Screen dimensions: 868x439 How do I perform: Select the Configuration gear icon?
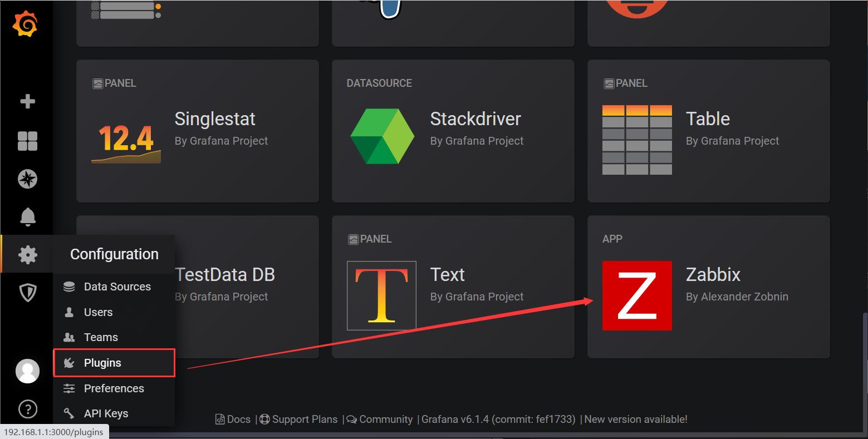[x=27, y=255]
